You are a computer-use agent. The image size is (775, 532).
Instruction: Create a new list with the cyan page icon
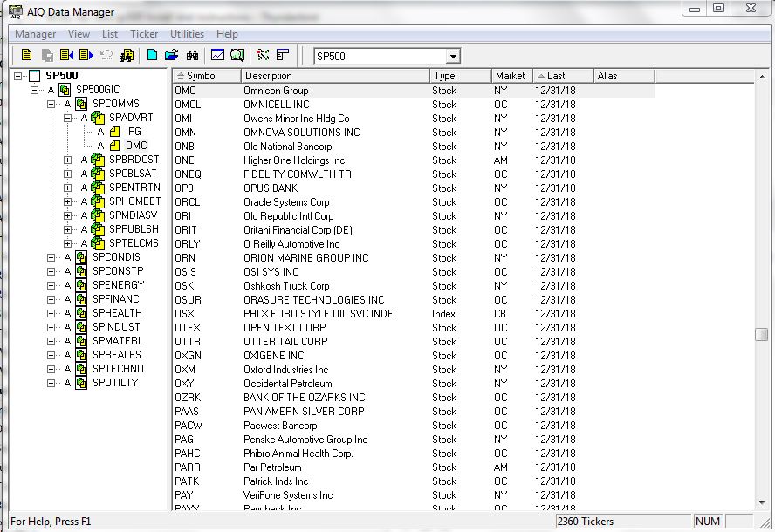[152, 55]
